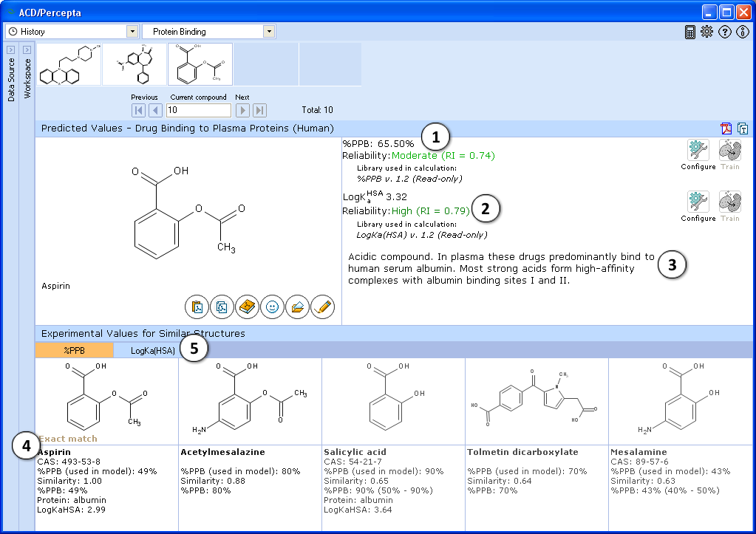The width and height of the screenshot is (756, 534).
Task: Click the Salicylic acid structure image
Action: 396,396
